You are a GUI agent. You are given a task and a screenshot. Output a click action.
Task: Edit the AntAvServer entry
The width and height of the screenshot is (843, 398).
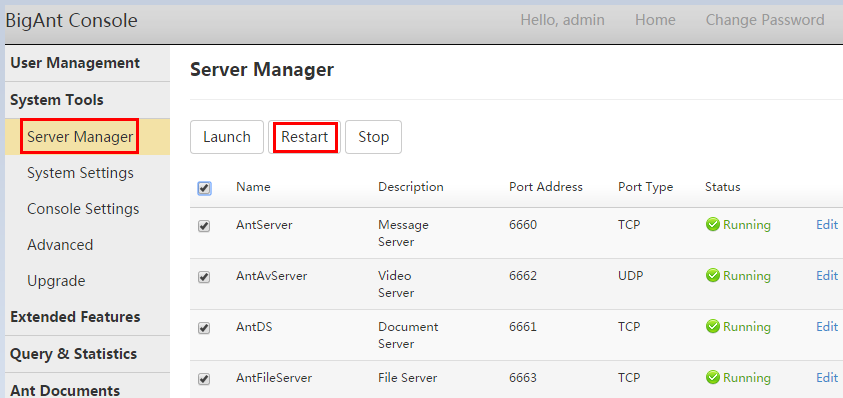point(827,276)
